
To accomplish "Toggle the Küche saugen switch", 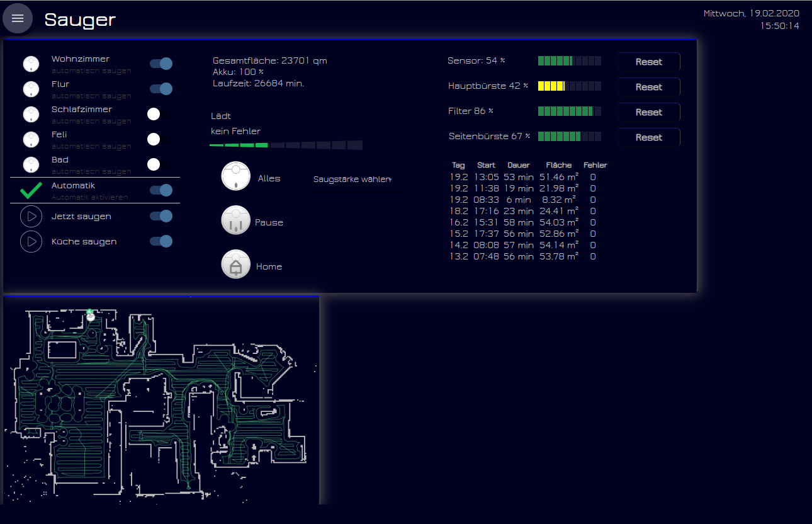I will pos(161,241).
